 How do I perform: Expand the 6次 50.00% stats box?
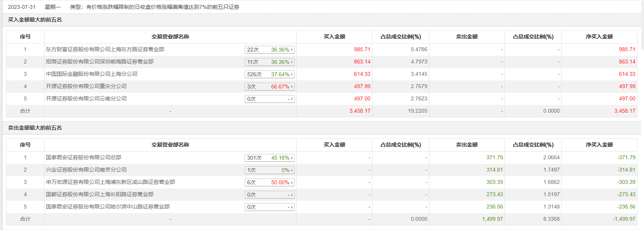point(269,182)
